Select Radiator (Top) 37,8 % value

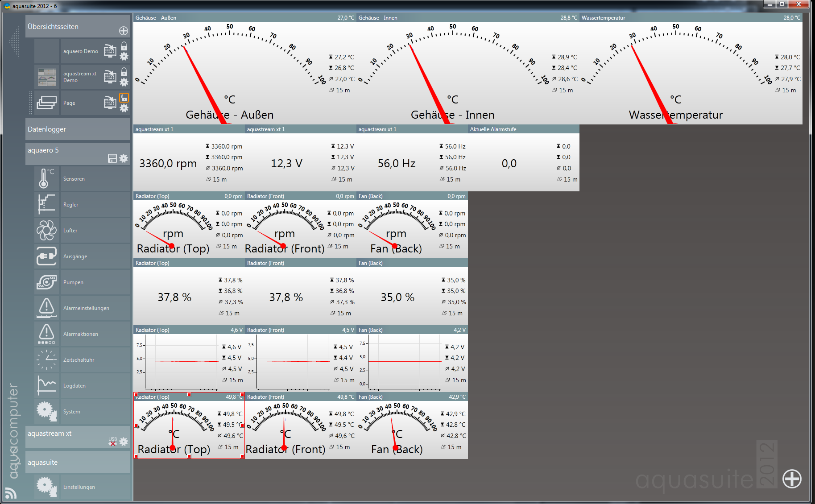[174, 297]
